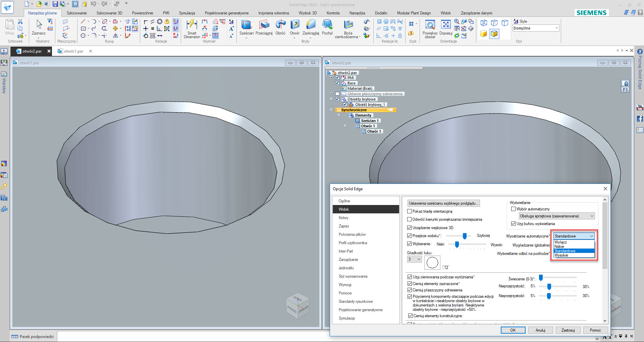
Task: Open the Symulacja ribbon tab
Action: pyautogui.click(x=187, y=13)
